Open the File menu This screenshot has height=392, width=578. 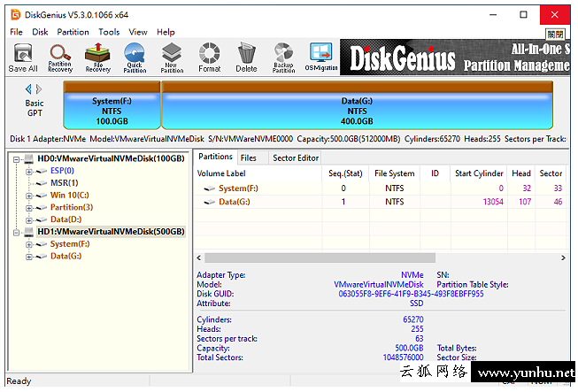(x=16, y=32)
